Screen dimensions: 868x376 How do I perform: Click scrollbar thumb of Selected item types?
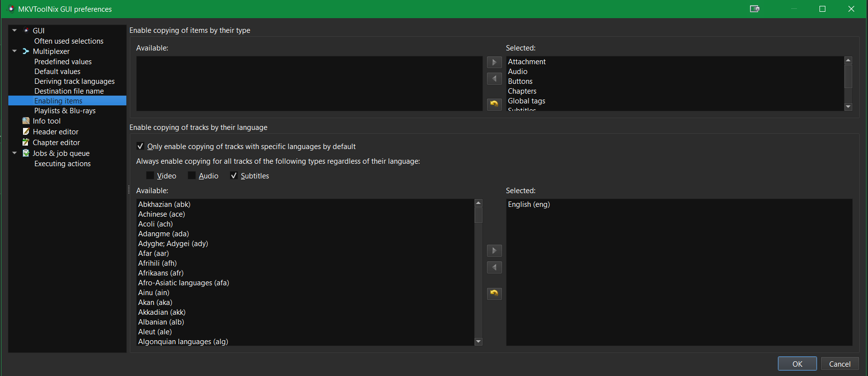[848, 76]
